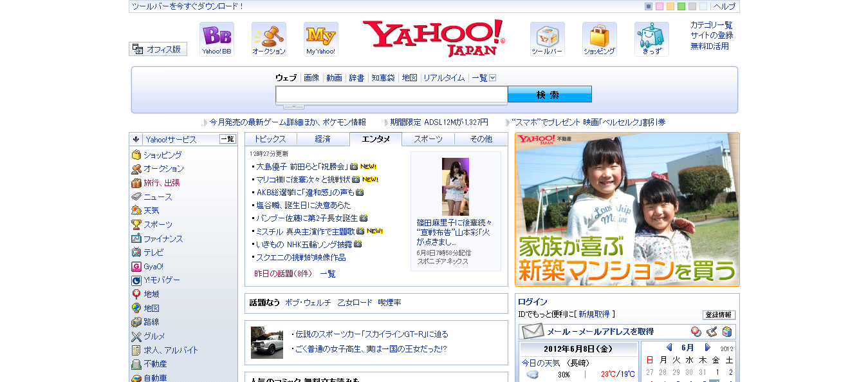Select the dark blue theme swatch

coord(649,6)
